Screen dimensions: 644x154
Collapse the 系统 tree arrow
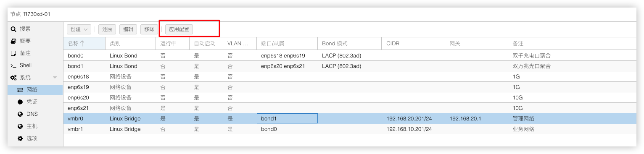tap(55, 78)
